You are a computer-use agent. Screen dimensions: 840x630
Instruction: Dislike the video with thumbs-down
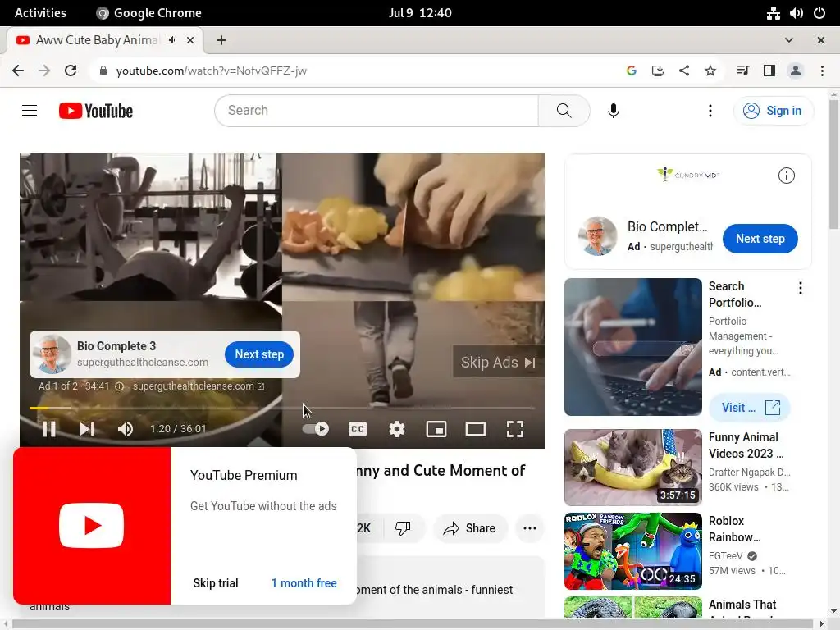click(x=403, y=528)
